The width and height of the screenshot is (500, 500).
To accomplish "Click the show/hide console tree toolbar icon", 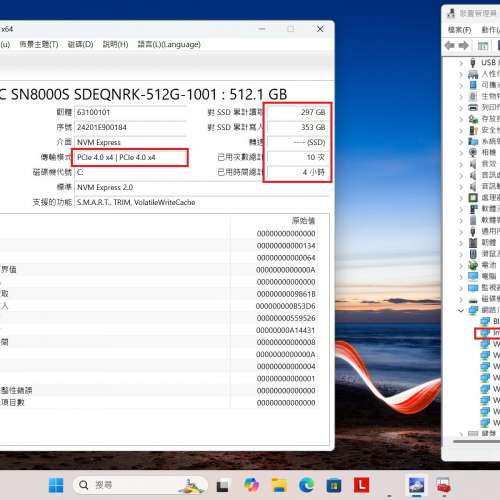I will tap(483, 46).
